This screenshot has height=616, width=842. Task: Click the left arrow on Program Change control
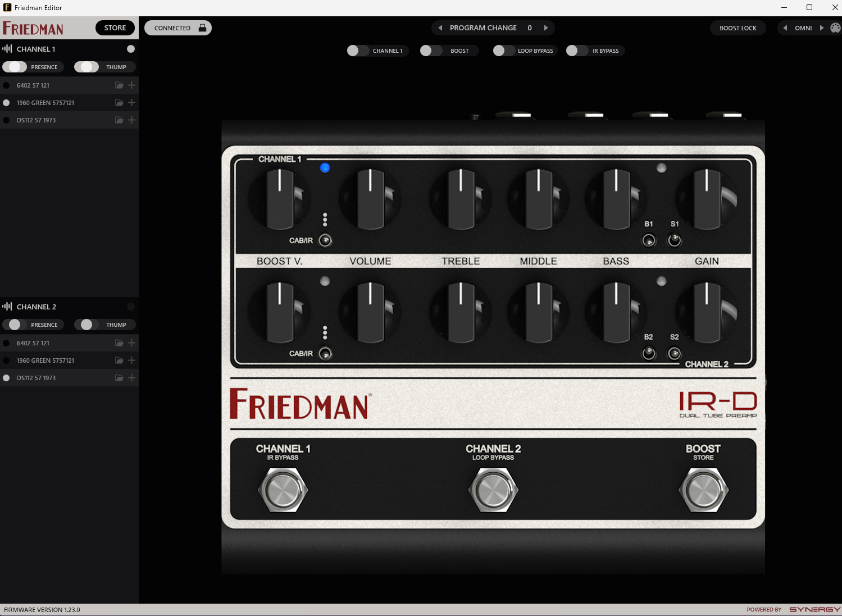(440, 28)
